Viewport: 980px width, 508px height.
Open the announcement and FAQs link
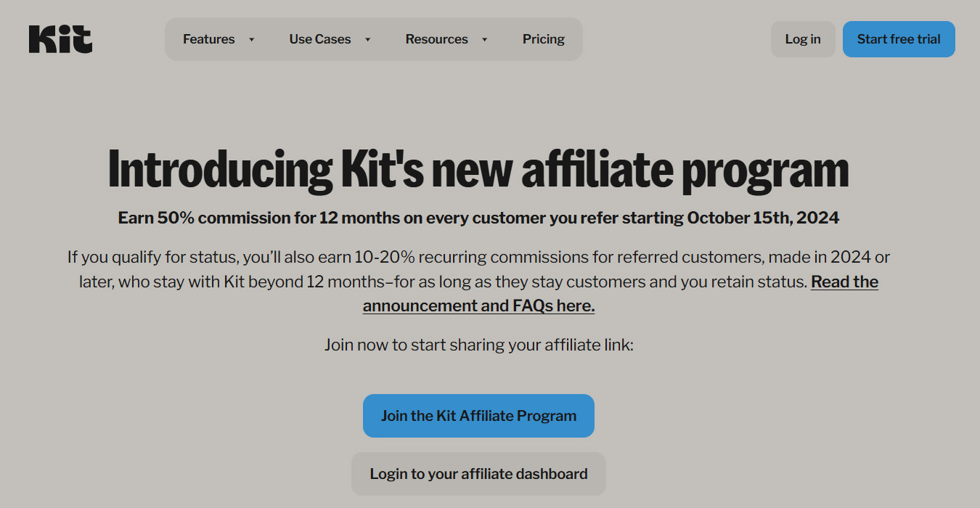(478, 306)
